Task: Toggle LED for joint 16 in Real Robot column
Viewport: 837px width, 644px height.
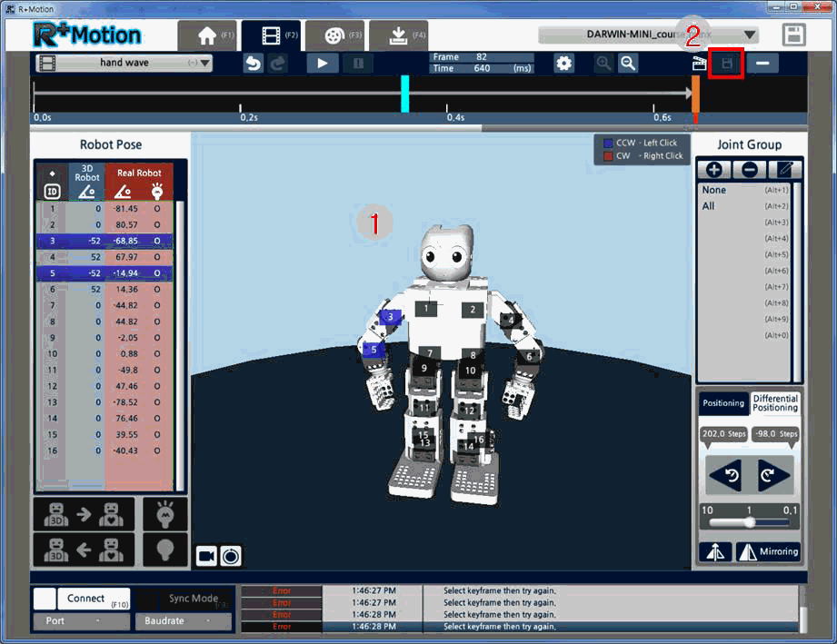Action: 157,451
